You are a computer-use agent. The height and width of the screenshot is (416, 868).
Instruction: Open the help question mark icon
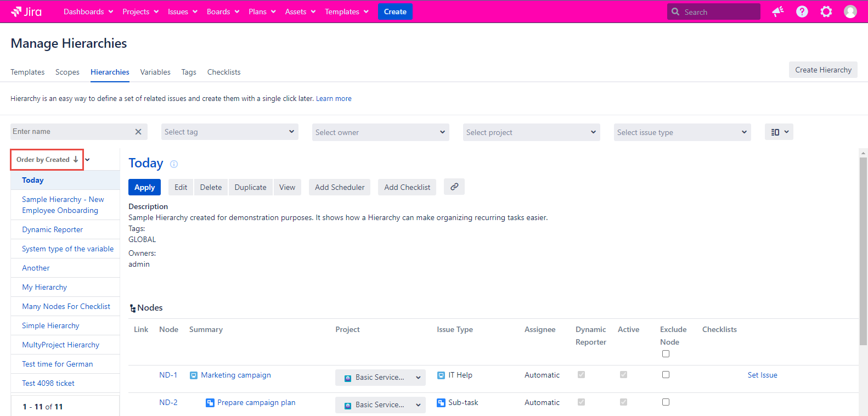pyautogui.click(x=802, y=12)
